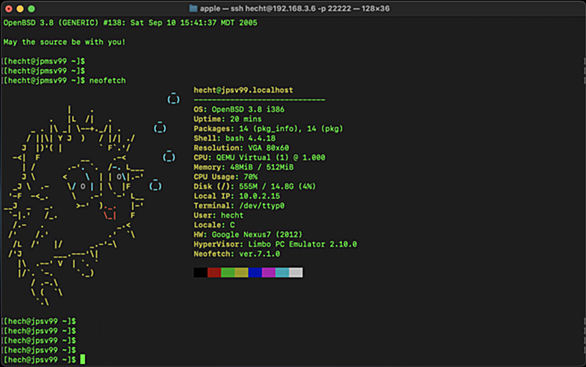Click the OpenBSD 3.8 (GENERIC) banner line
This screenshot has height=367, width=586.
130,23
